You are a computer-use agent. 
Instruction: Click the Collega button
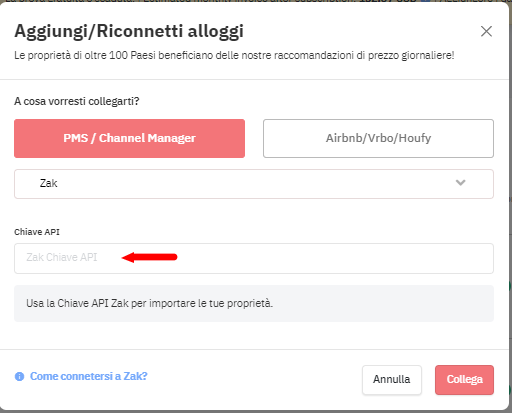(x=464, y=380)
